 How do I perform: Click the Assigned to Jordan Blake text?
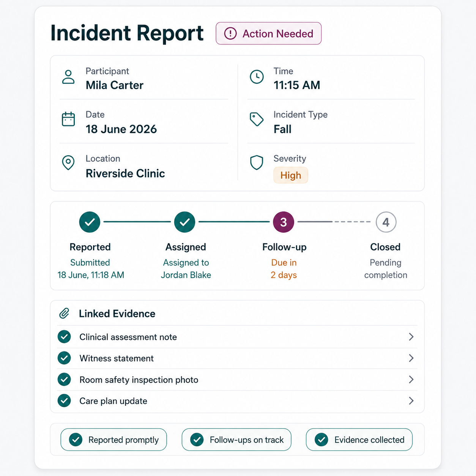pos(186,269)
